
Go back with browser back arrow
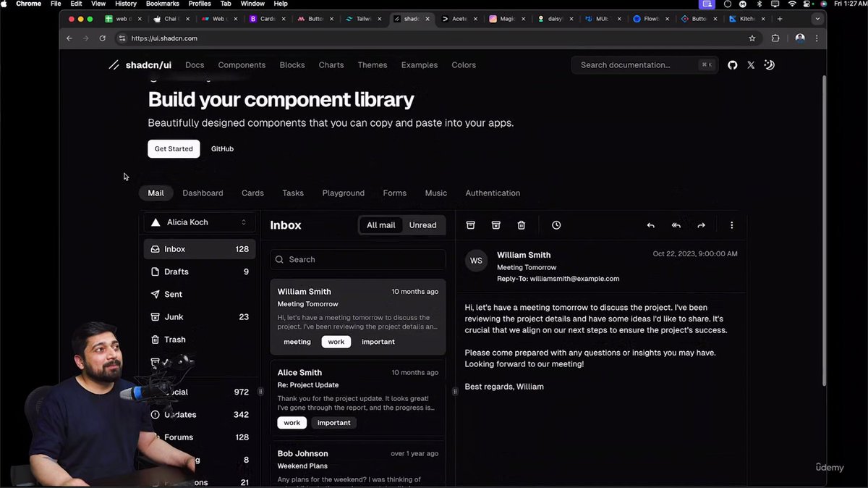pos(69,38)
